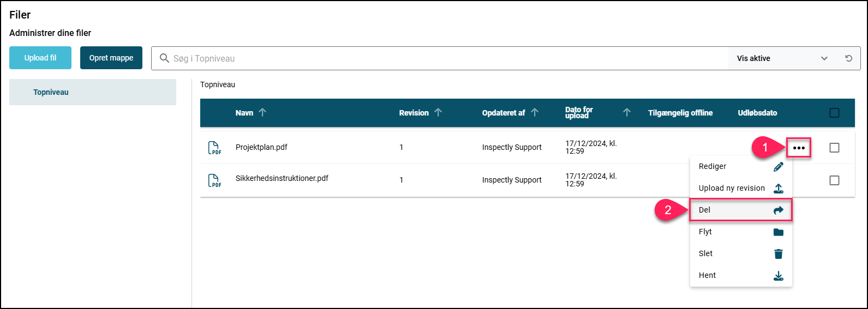This screenshot has height=309, width=868.
Task: Click the share arrow icon for Del
Action: [x=779, y=210]
